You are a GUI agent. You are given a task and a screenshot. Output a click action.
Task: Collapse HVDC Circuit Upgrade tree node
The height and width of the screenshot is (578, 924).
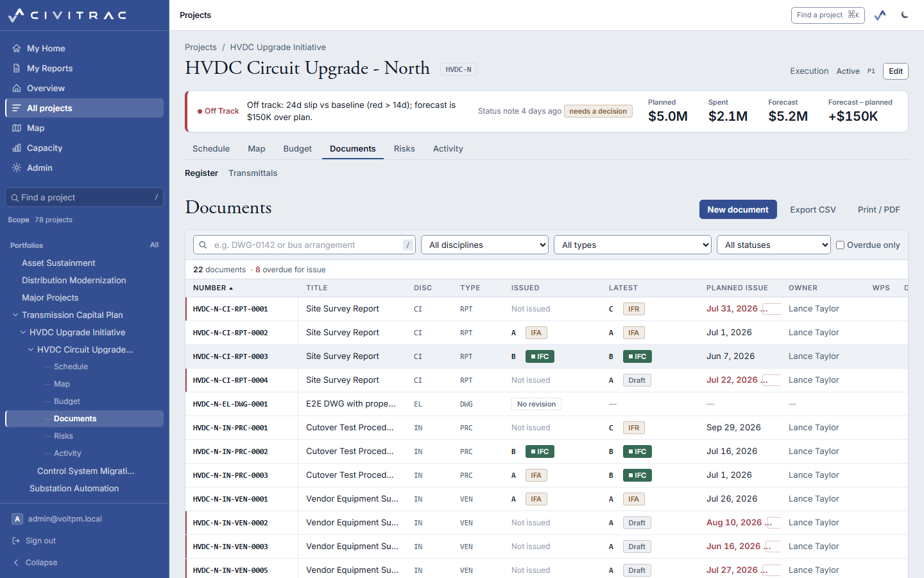[31, 349]
